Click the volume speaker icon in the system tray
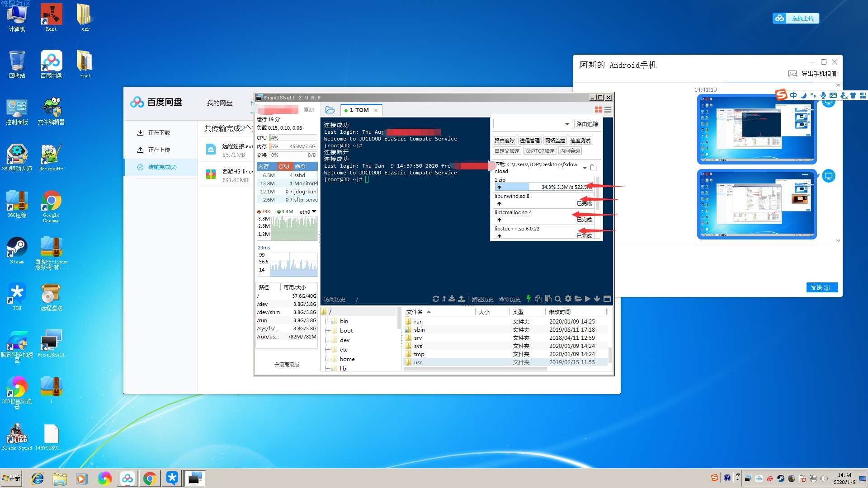This screenshot has width=868, height=488. click(x=824, y=478)
